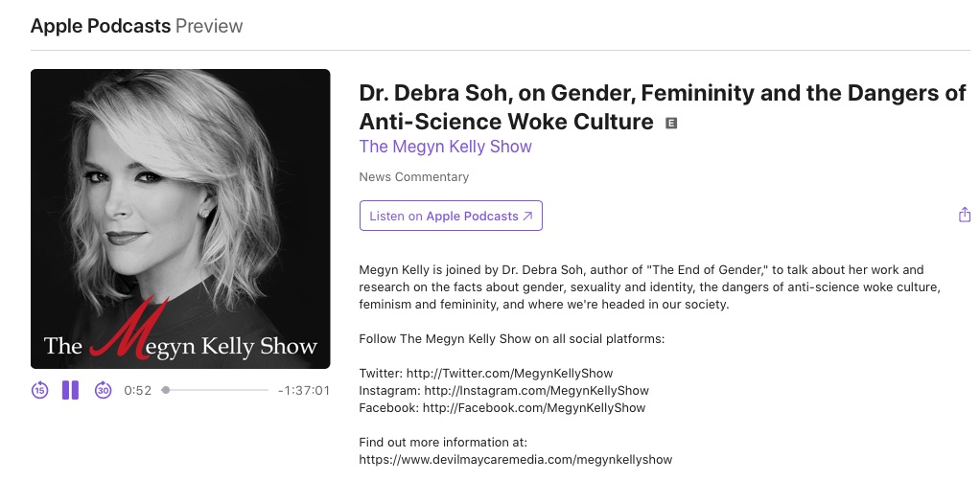Click the Megyn Kelly podcast cover artwork

pyautogui.click(x=180, y=218)
